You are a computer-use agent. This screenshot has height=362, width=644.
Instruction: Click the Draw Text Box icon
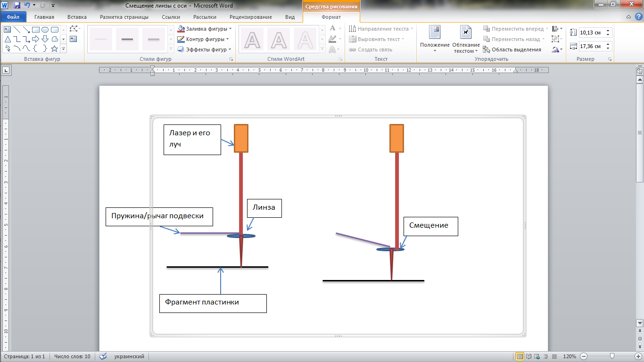coord(74,39)
